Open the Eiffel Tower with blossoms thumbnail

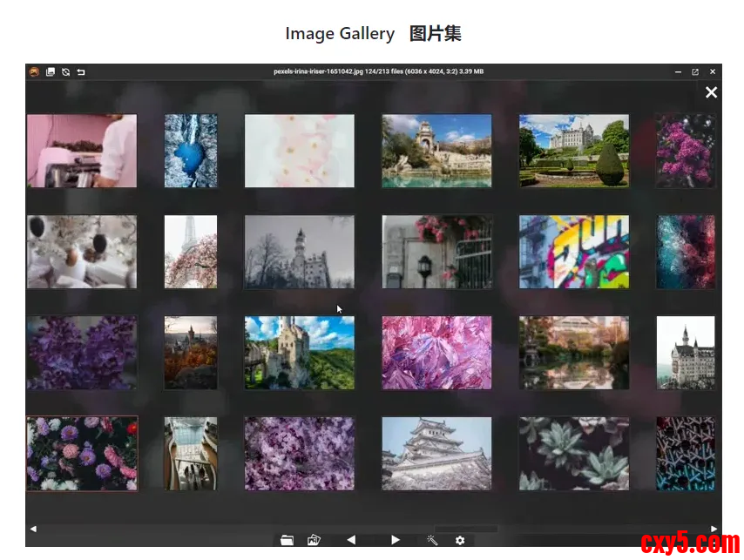pos(191,252)
